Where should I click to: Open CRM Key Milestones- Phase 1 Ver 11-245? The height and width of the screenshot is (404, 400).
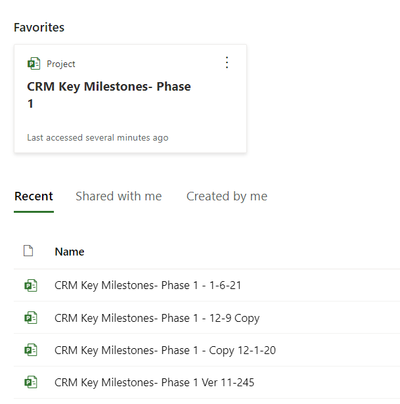[154, 382]
